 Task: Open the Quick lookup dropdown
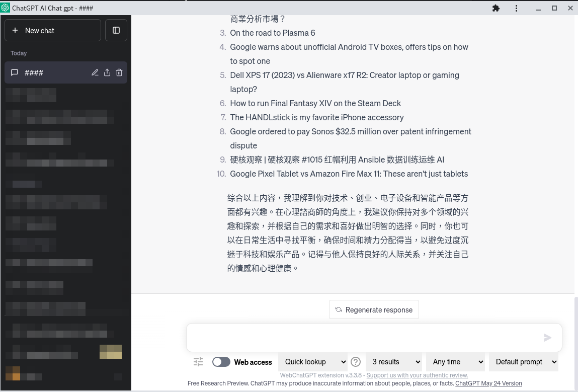pos(313,362)
